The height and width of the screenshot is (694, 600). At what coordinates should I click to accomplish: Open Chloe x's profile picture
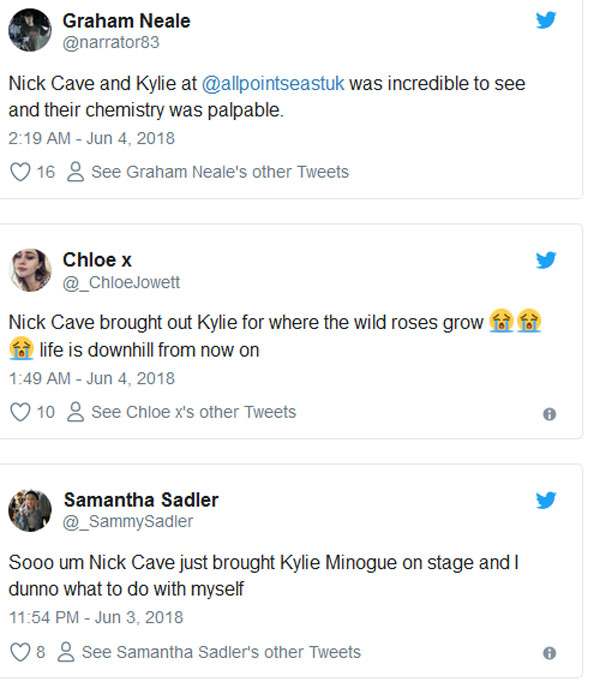coord(30,270)
